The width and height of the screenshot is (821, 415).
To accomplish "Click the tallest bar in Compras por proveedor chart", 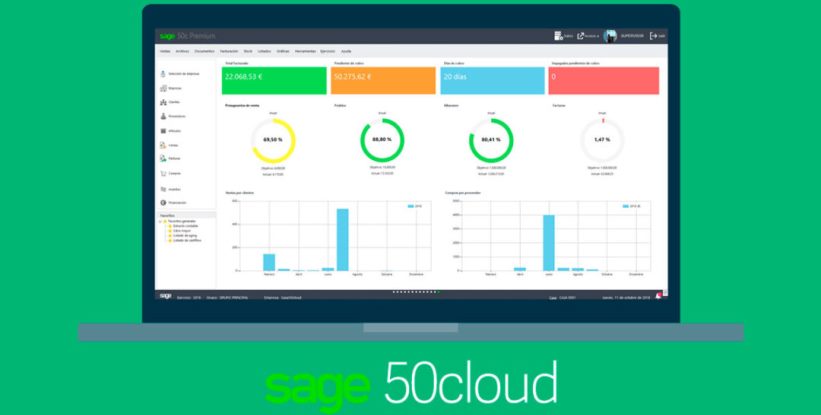I will (549, 243).
